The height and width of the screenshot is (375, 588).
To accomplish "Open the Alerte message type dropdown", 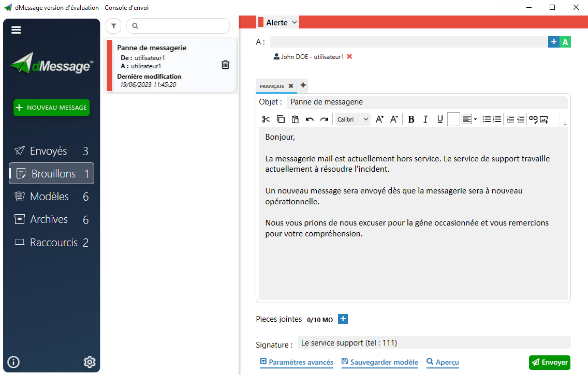I will (279, 22).
